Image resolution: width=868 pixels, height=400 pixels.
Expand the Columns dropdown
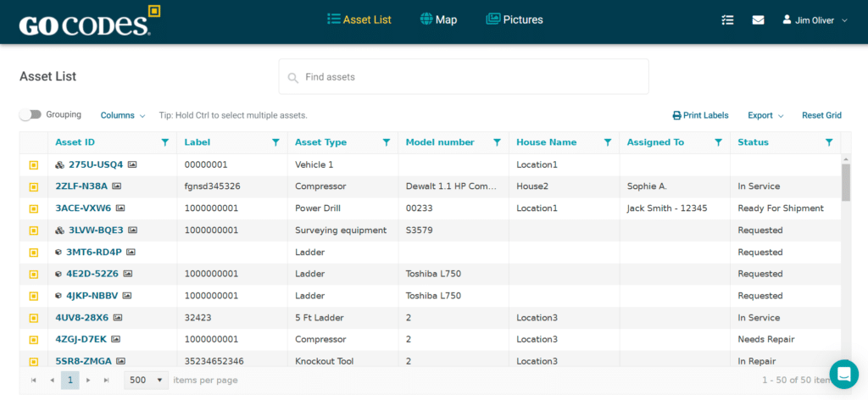click(x=122, y=115)
